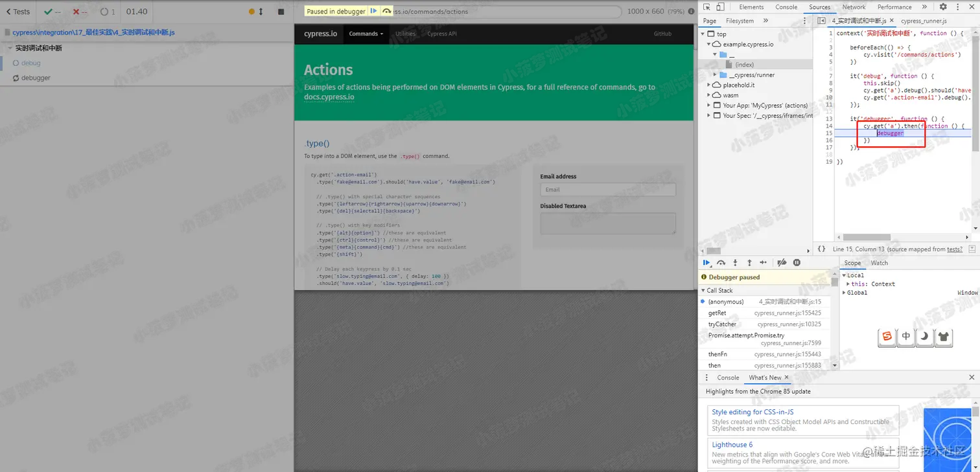Show more navigator tabs chevron
Screen dimensions: 980x472
[x=765, y=21]
